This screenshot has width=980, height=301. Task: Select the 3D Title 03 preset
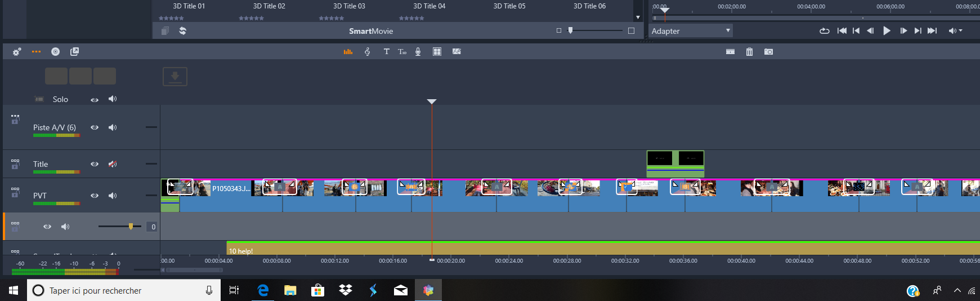tap(349, 6)
